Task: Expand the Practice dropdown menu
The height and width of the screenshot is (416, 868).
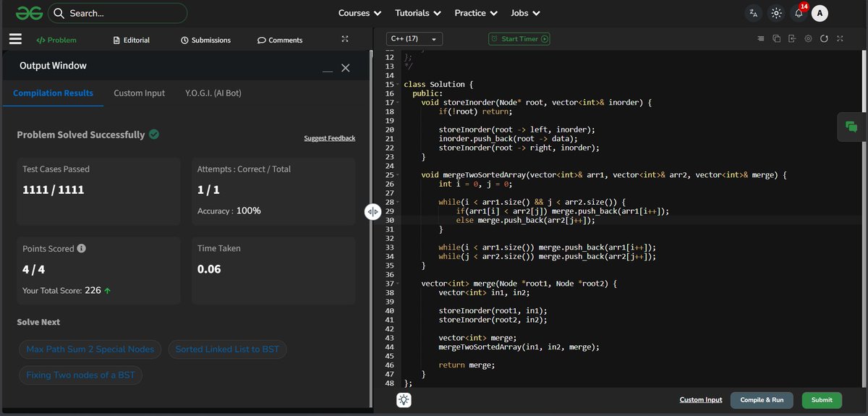Action: pos(475,13)
